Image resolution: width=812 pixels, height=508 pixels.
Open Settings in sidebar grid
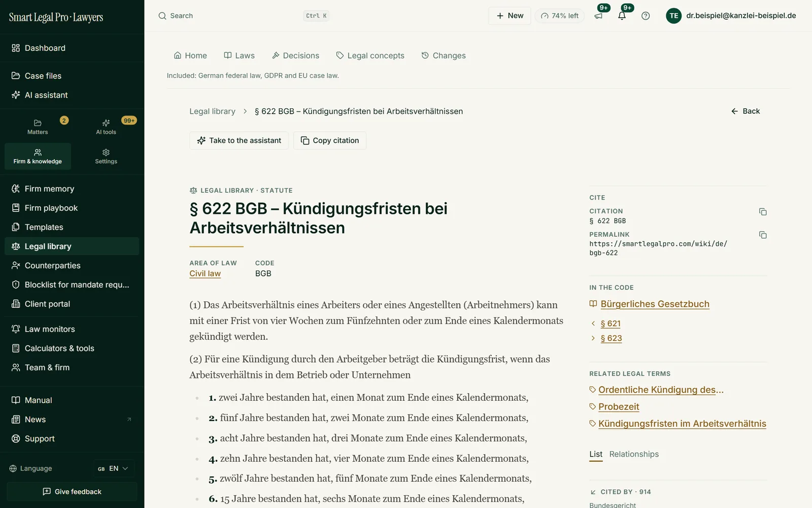pyautogui.click(x=106, y=156)
